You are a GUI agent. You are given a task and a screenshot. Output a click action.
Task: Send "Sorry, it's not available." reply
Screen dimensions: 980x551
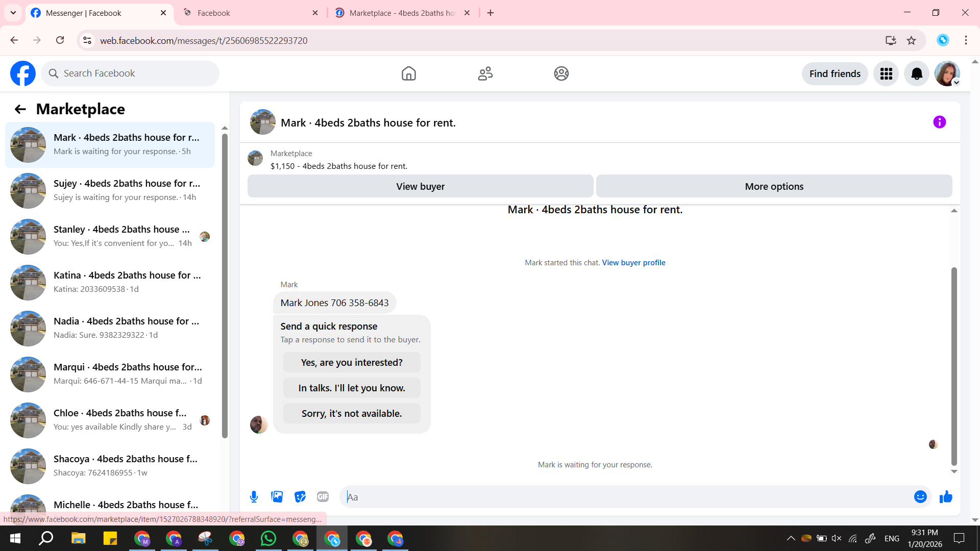[x=352, y=413]
